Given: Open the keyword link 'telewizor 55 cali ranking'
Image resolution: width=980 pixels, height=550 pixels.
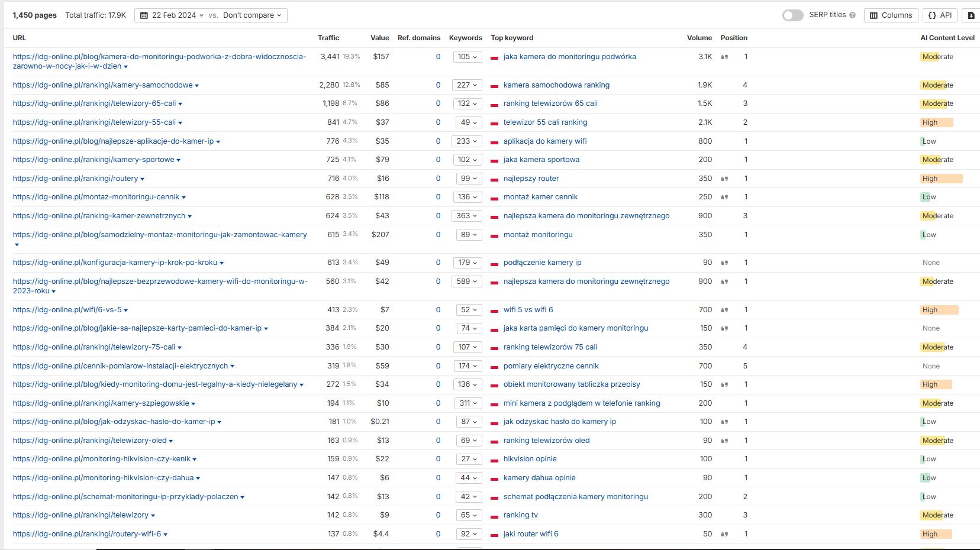Looking at the screenshot, I should (544, 122).
